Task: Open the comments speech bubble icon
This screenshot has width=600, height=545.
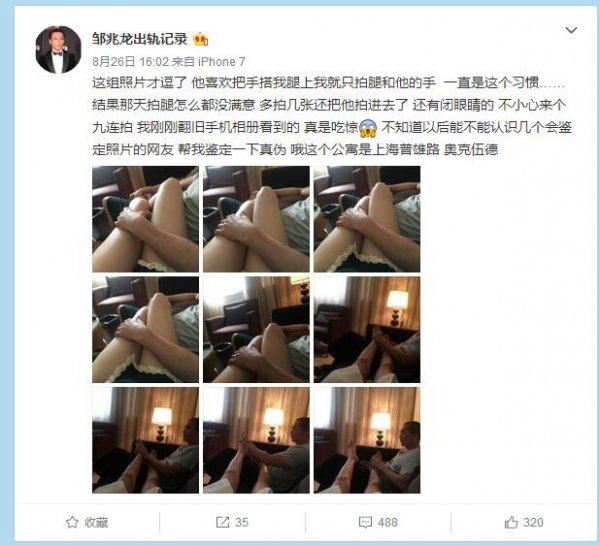Action: [365, 522]
